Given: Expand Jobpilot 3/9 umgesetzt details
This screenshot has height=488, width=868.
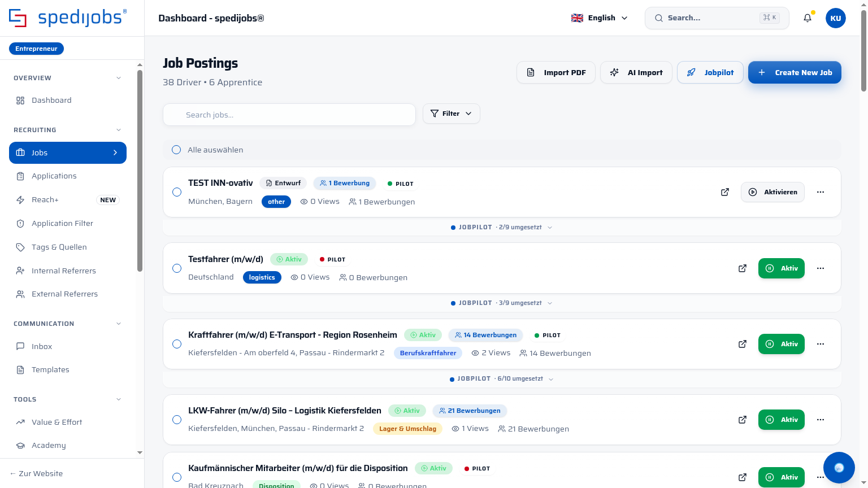Looking at the screenshot, I should tap(502, 303).
